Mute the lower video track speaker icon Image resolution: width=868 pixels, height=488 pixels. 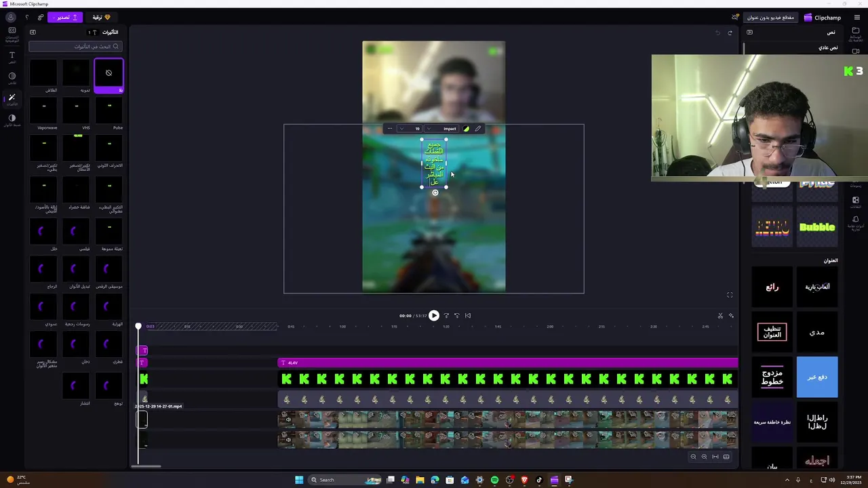coord(288,440)
